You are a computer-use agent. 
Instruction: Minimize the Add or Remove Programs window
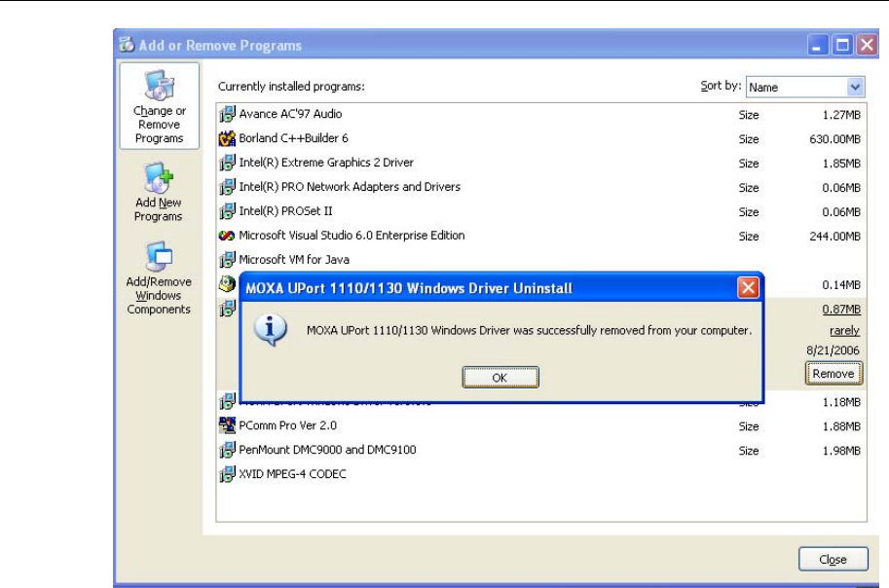817,44
